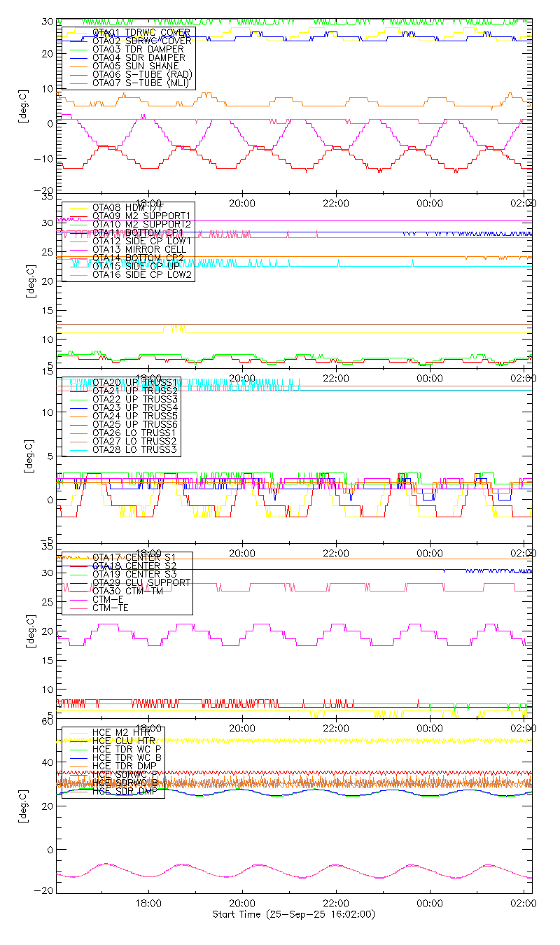
Task: Click the OTA09 M2 SUPPORT1 legend entry
Action: (141, 216)
